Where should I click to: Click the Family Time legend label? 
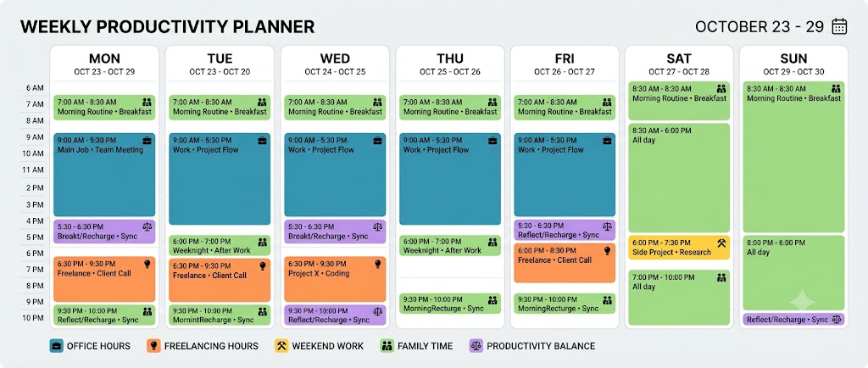pyautogui.click(x=425, y=347)
